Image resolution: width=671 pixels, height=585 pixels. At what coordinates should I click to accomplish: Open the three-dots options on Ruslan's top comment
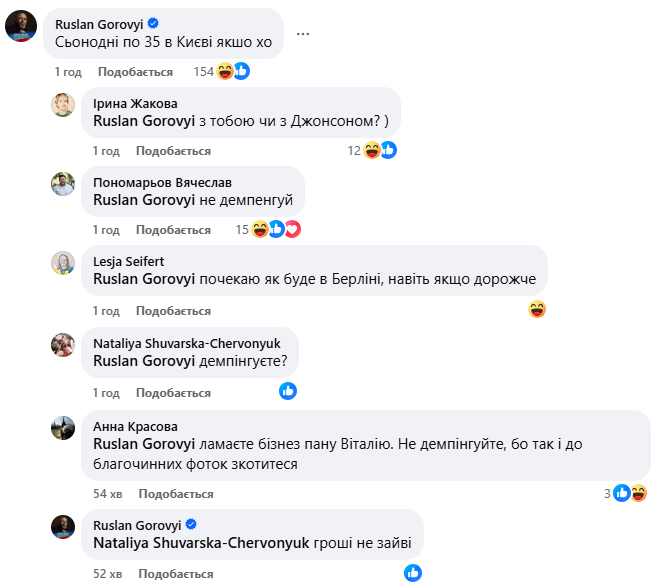coord(303,33)
